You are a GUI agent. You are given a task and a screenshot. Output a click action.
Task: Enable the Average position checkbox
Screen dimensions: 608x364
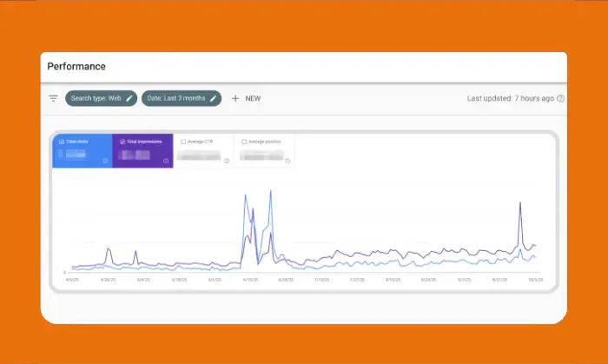coord(243,141)
